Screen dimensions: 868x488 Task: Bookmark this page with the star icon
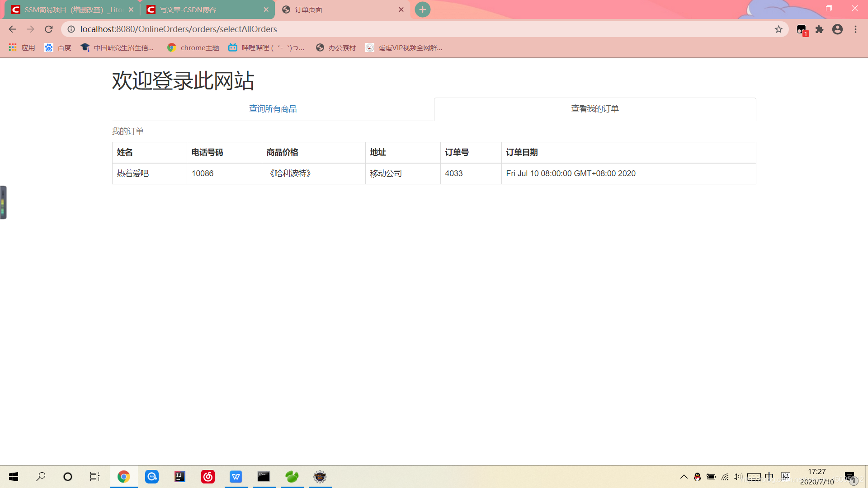[x=778, y=29]
